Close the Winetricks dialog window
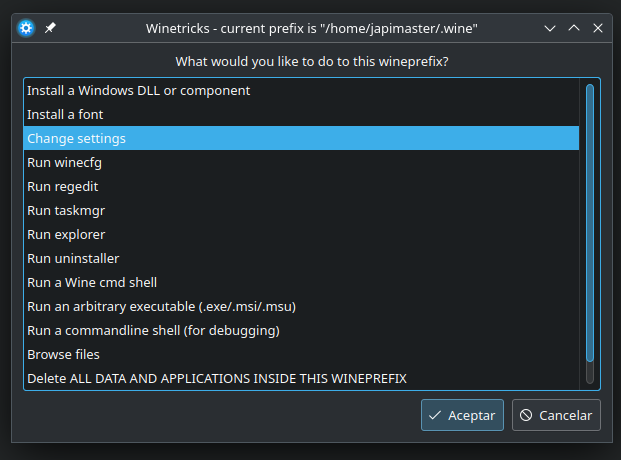This screenshot has width=621, height=460. (597, 28)
